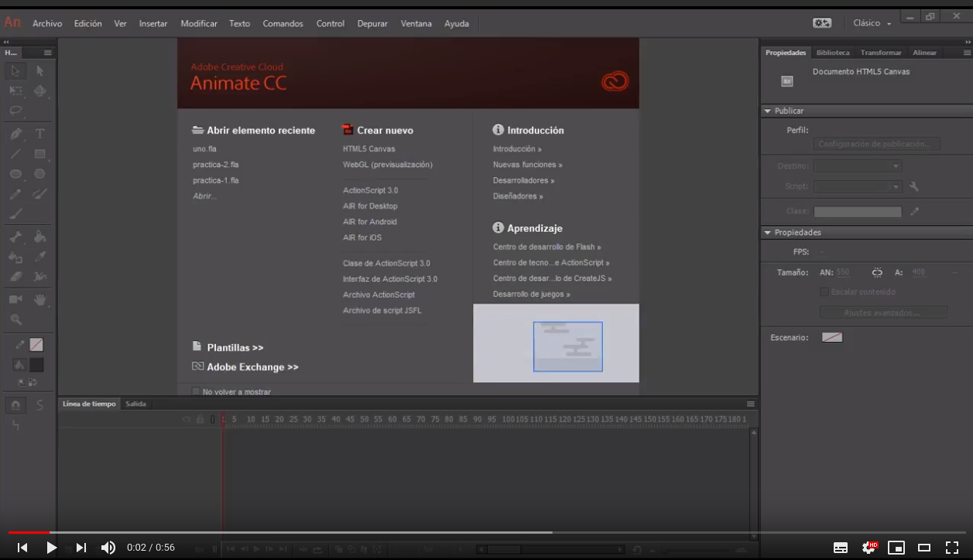Toggle the Snap to Objects magnet option
Viewport: 973px width, 560px height.
[15, 405]
